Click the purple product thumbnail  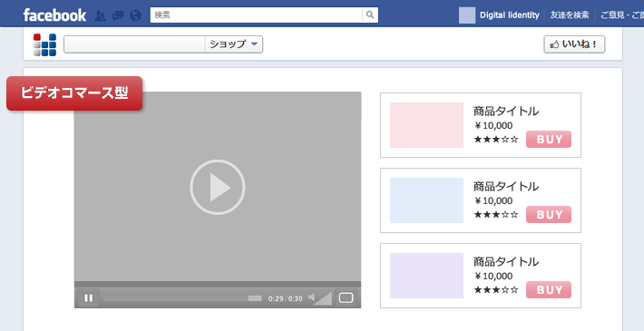pyautogui.click(x=426, y=276)
